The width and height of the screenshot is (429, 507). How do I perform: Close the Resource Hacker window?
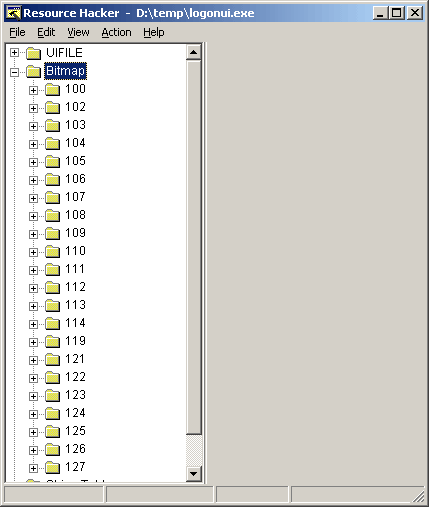(415, 13)
